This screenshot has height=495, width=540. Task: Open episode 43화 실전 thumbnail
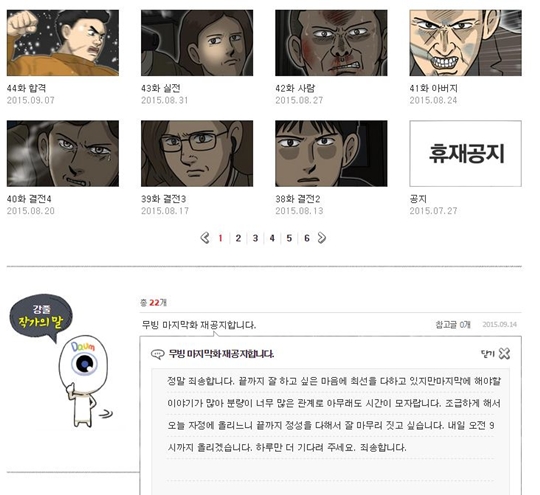click(197, 43)
